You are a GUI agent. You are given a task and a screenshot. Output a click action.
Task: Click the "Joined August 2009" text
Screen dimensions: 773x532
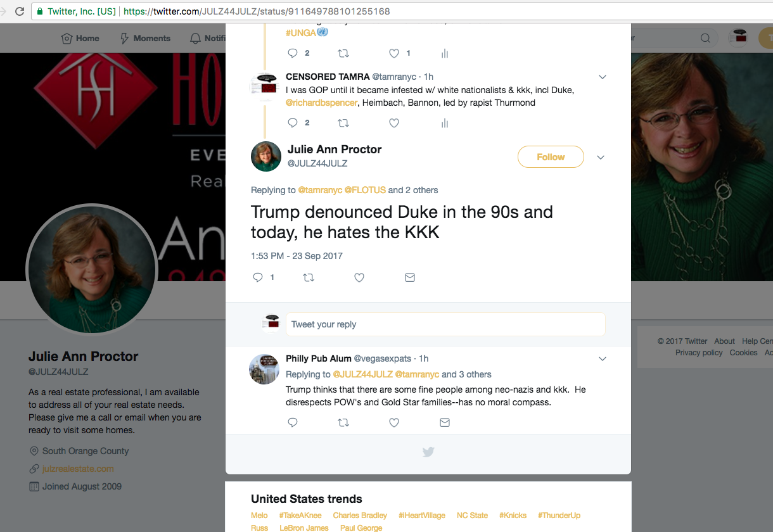(82, 487)
